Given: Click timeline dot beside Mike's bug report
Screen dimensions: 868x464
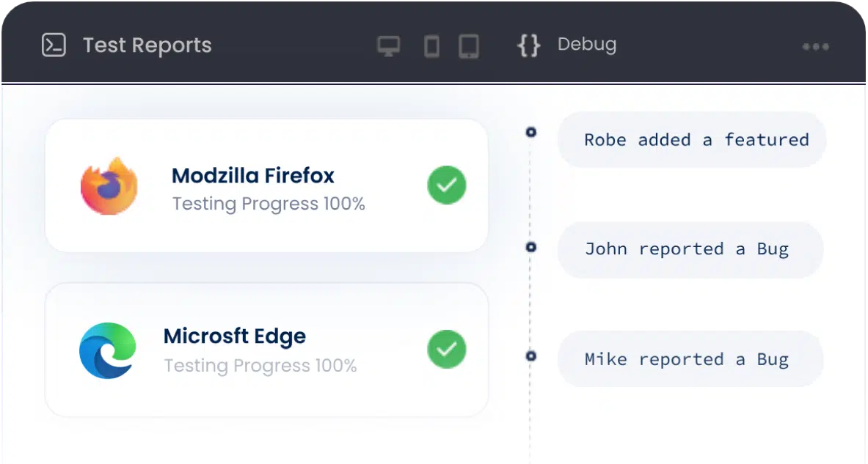Looking at the screenshot, I should 531,356.
